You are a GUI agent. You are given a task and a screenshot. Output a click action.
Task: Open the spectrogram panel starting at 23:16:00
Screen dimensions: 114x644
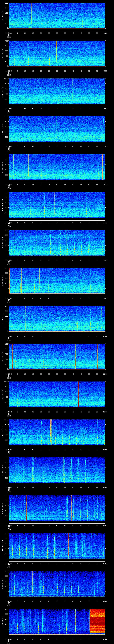coord(57,584)
